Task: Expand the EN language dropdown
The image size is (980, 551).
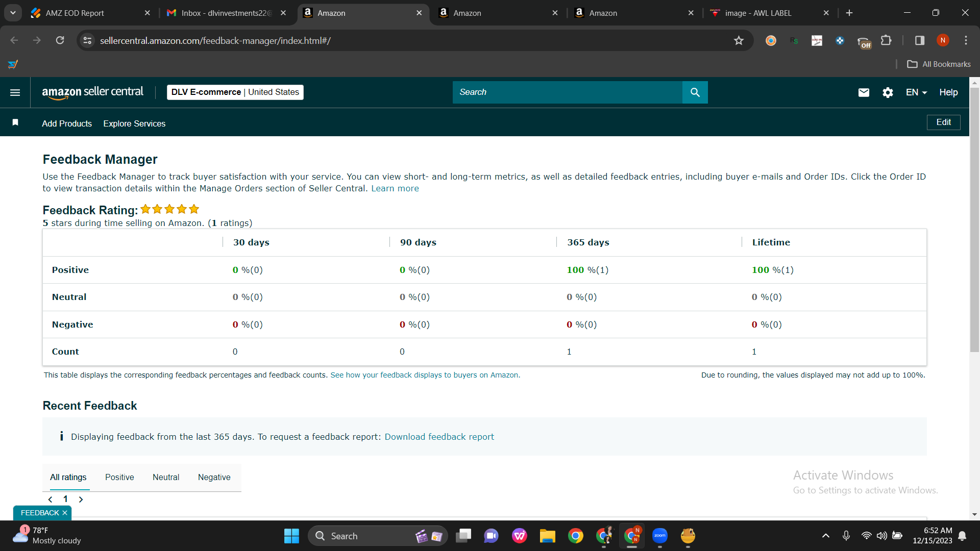Action: 916,92
